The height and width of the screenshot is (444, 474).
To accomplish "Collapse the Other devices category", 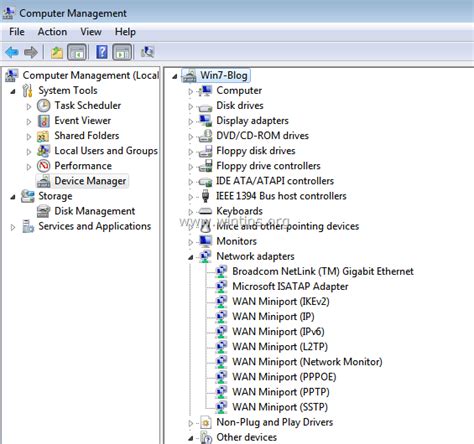I will point(191,438).
